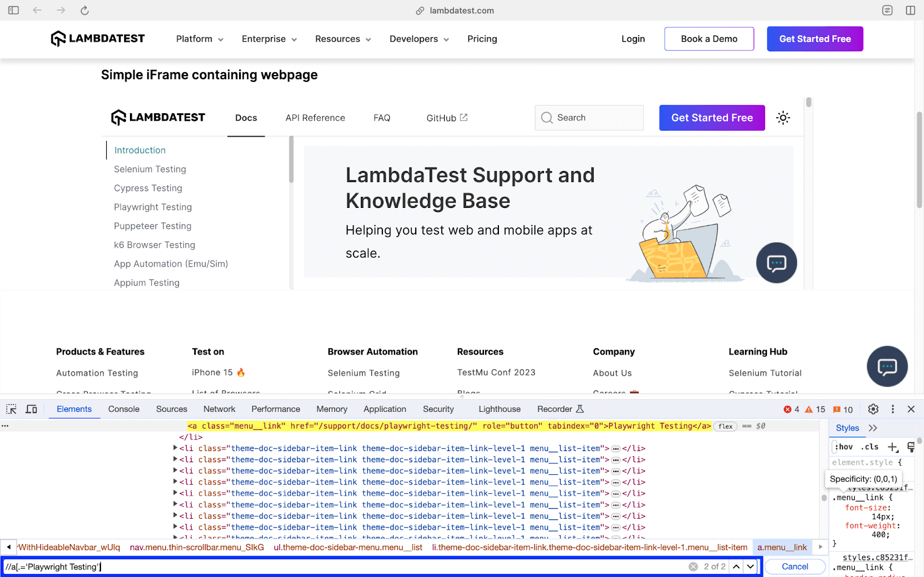Cancel the DevTools search
This screenshot has width=924, height=577.
[795, 567]
